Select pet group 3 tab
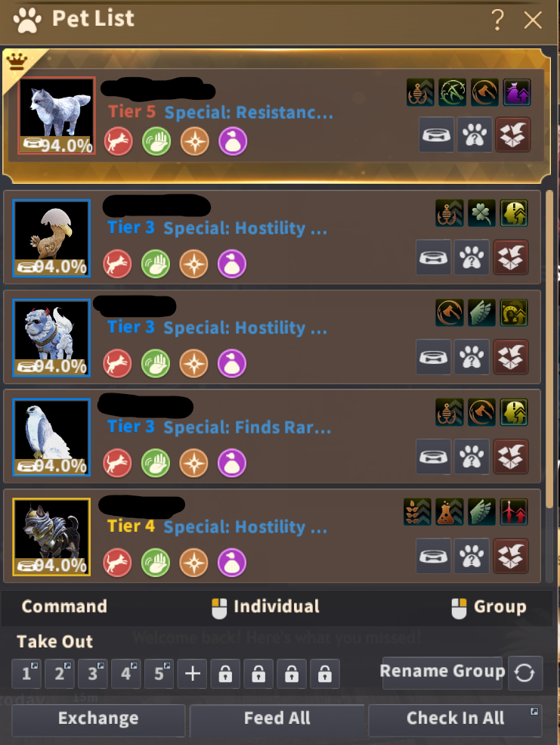This screenshot has width=560, height=745. 92,674
